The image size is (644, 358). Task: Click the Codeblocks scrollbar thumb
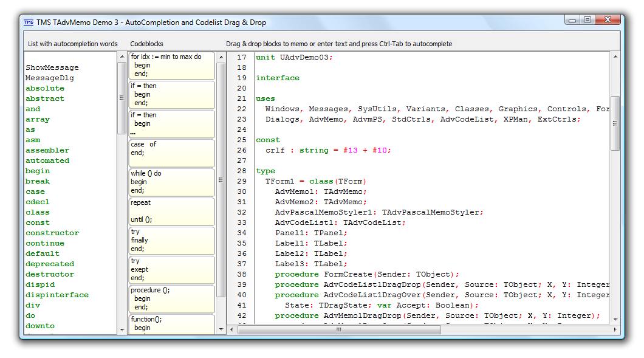221,180
